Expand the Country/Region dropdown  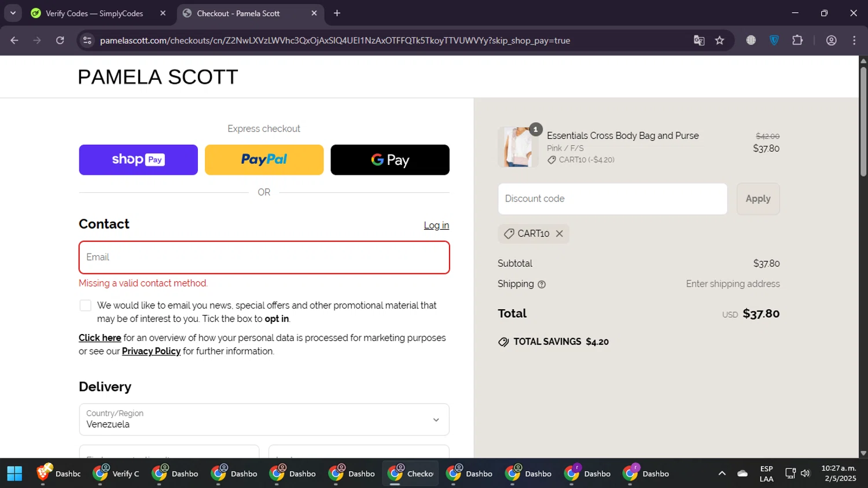[x=264, y=420]
